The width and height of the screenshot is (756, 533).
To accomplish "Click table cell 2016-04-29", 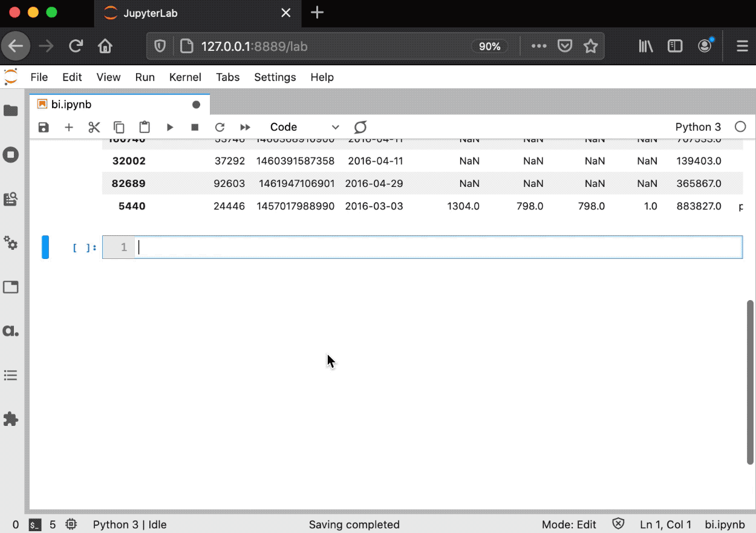I will tap(374, 183).
